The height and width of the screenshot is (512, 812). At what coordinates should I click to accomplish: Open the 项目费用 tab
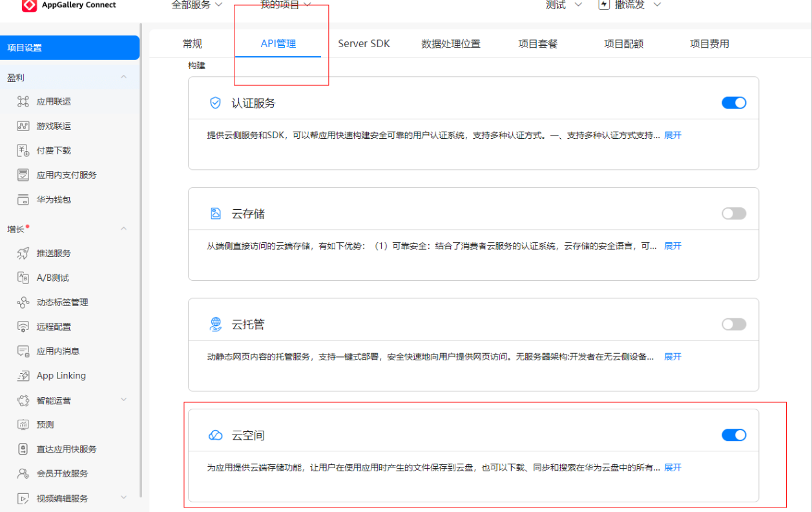tap(709, 44)
